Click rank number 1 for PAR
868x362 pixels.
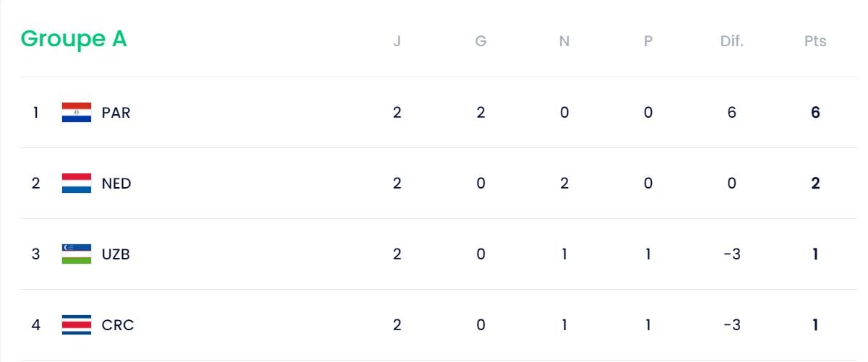point(35,113)
